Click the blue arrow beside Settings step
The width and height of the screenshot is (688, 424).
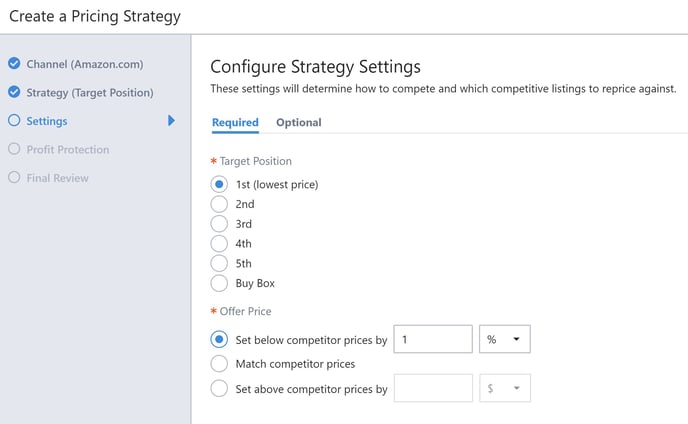point(172,121)
